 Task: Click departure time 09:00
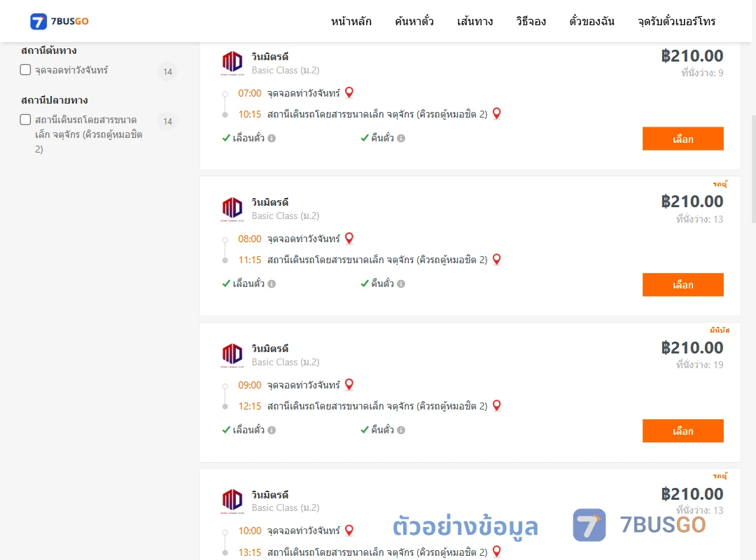pos(250,385)
